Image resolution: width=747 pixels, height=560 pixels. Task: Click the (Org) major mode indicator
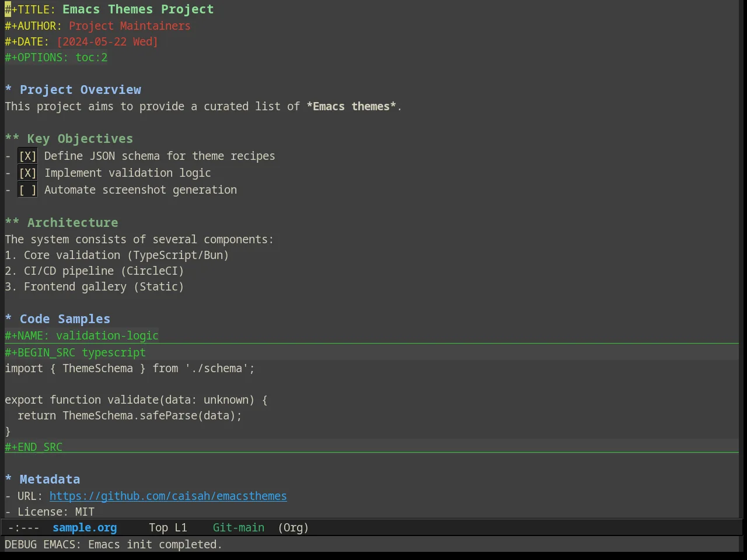[x=293, y=528]
